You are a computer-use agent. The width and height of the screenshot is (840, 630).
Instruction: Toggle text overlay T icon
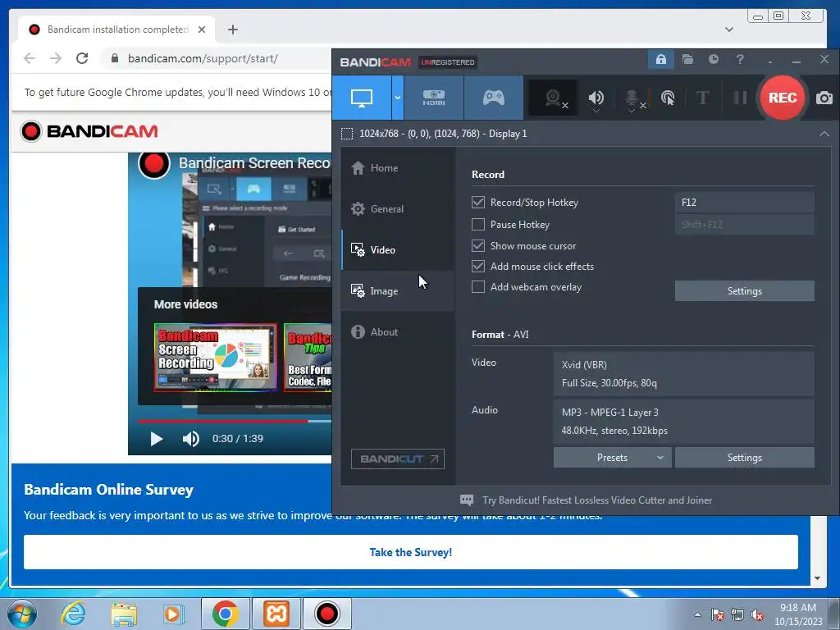(x=702, y=98)
